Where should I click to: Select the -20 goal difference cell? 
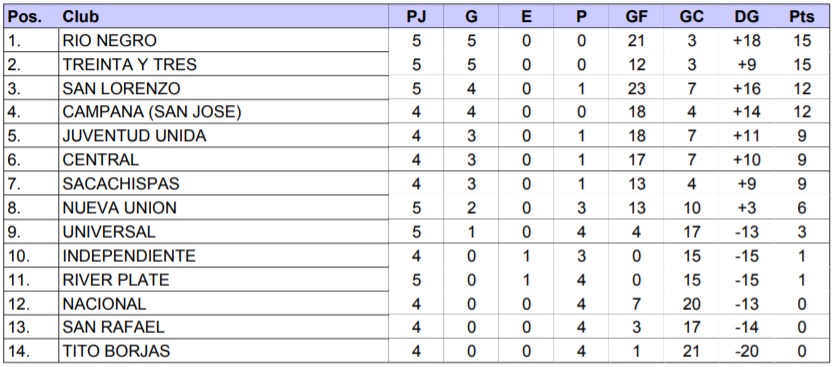[746, 352]
